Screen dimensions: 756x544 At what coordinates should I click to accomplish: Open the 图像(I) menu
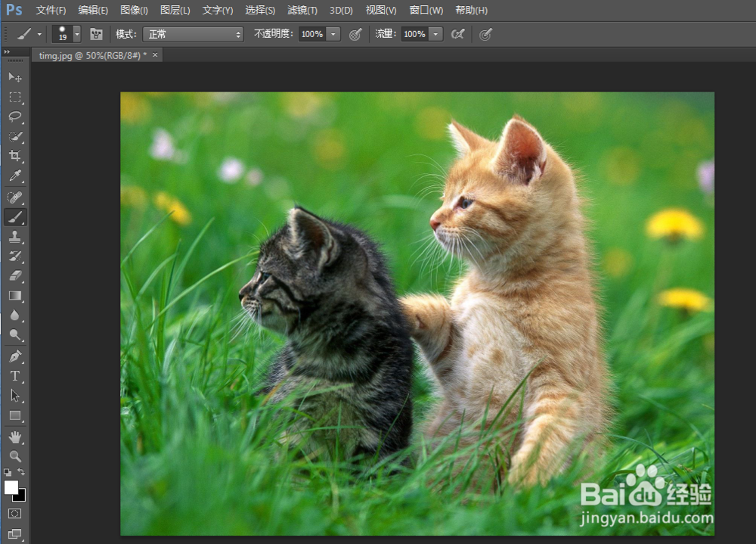click(134, 10)
